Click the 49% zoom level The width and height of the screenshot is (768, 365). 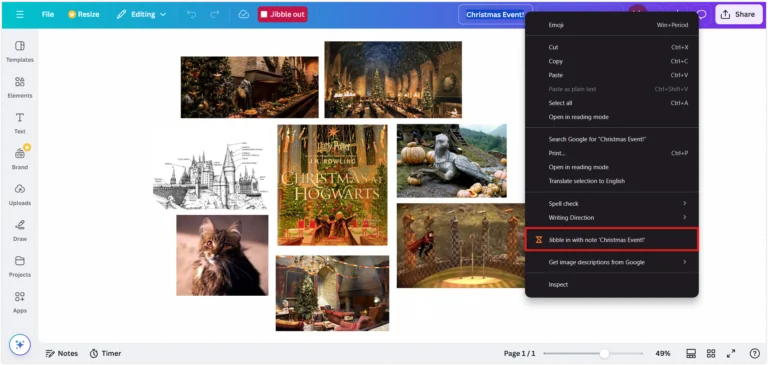click(663, 353)
